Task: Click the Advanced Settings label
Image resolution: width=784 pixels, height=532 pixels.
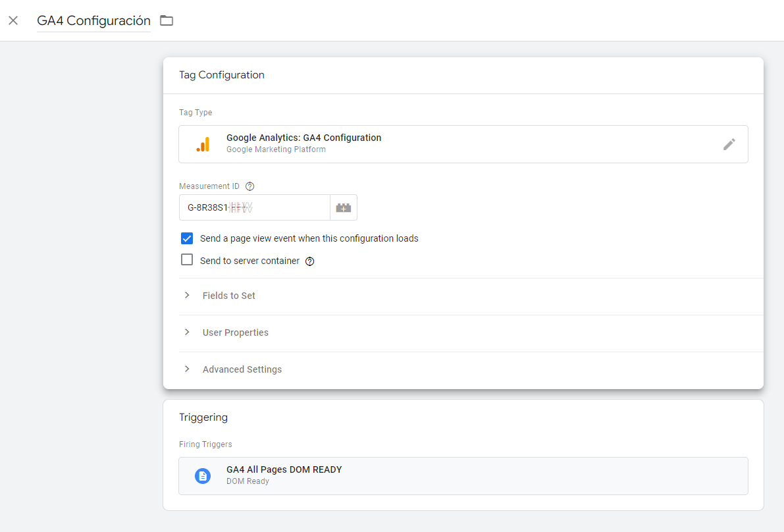Action: pyautogui.click(x=242, y=370)
